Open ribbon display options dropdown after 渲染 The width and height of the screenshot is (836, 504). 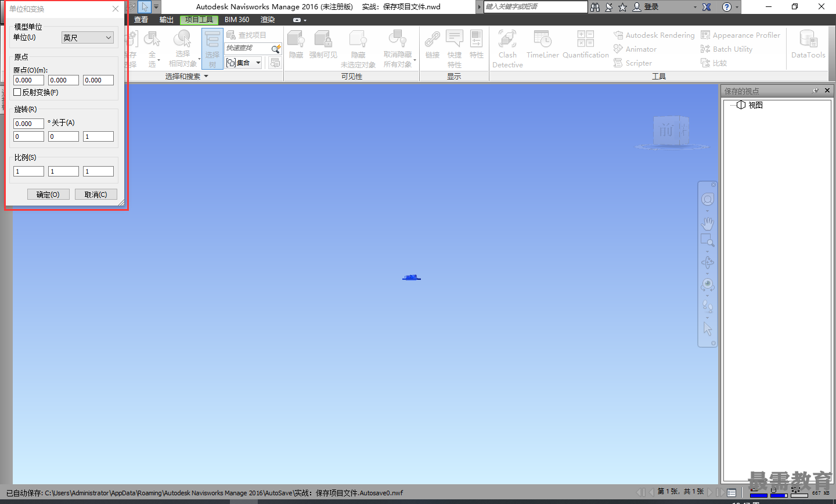[300, 20]
